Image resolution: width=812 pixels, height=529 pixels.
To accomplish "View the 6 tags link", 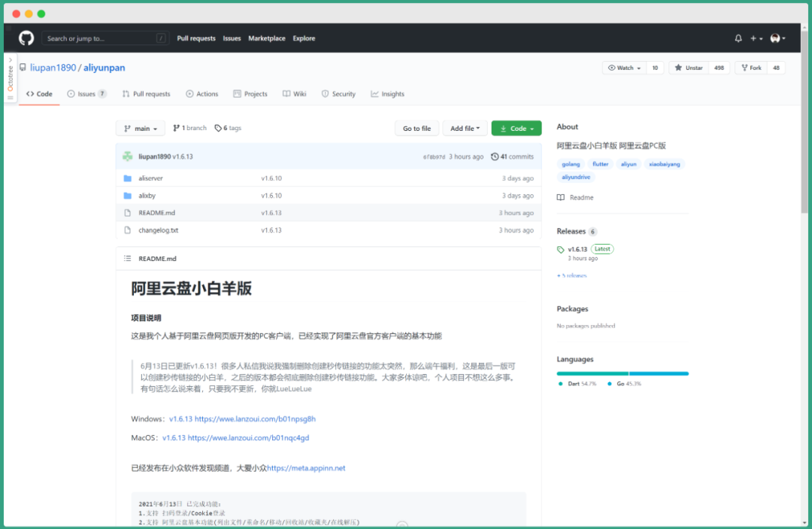I will (x=228, y=128).
